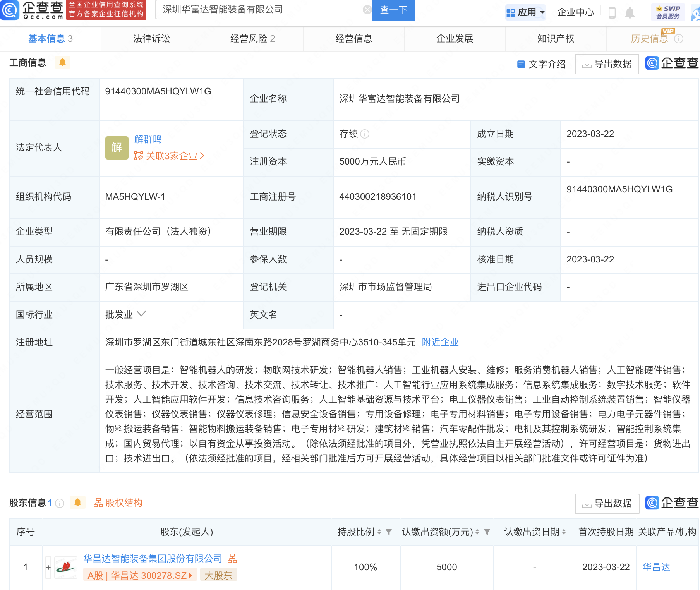The image size is (700, 590).
Task: Click the 查一下 search button
Action: (393, 10)
